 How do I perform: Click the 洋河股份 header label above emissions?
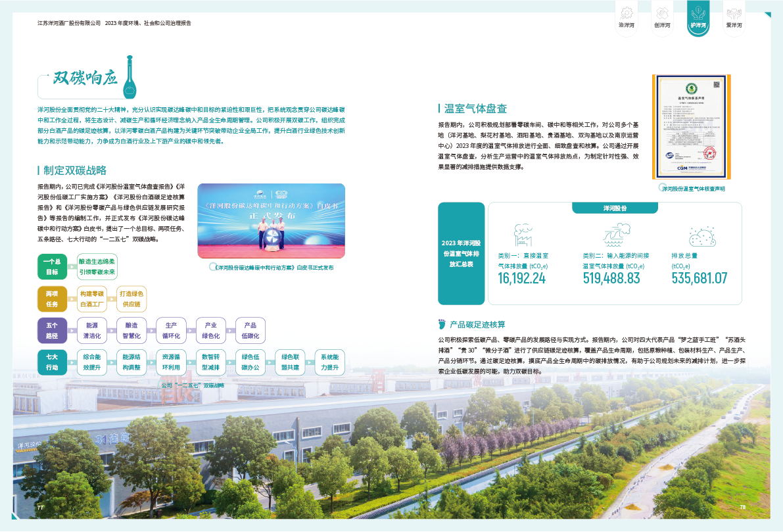[x=615, y=208]
